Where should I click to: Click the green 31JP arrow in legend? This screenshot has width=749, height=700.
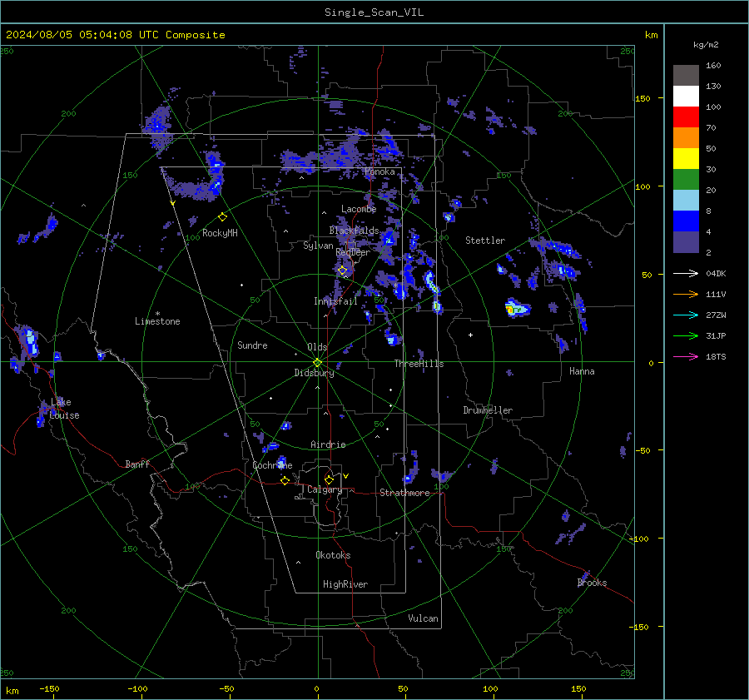pos(686,336)
